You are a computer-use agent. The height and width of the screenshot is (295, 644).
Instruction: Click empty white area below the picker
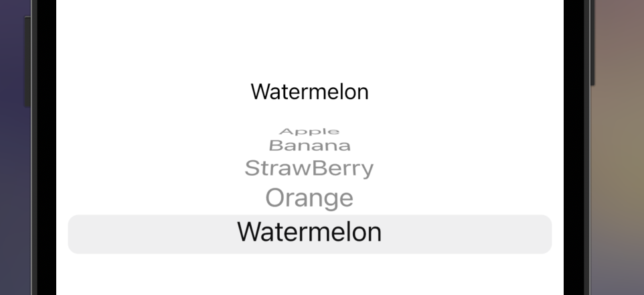(310, 275)
